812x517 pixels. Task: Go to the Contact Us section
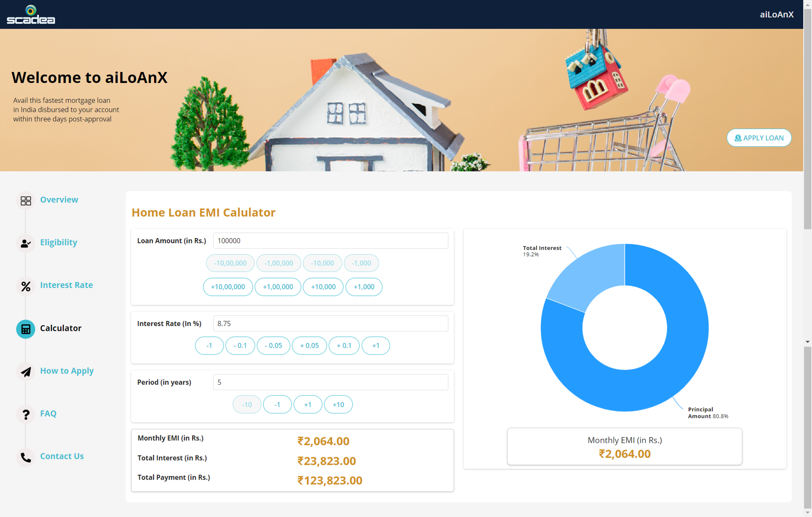point(62,456)
